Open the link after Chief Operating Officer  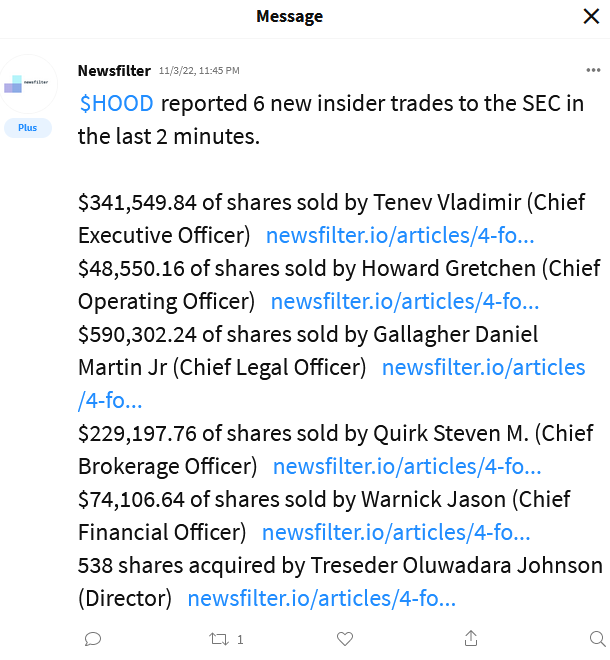(405, 301)
